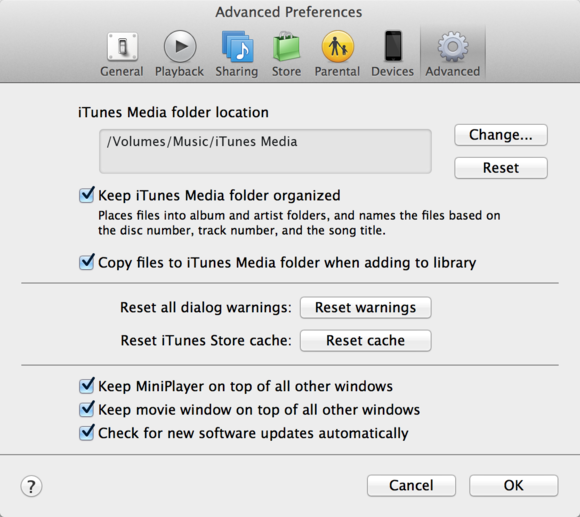Confirm preferences with the OK button
The height and width of the screenshot is (517, 580).
click(513, 486)
